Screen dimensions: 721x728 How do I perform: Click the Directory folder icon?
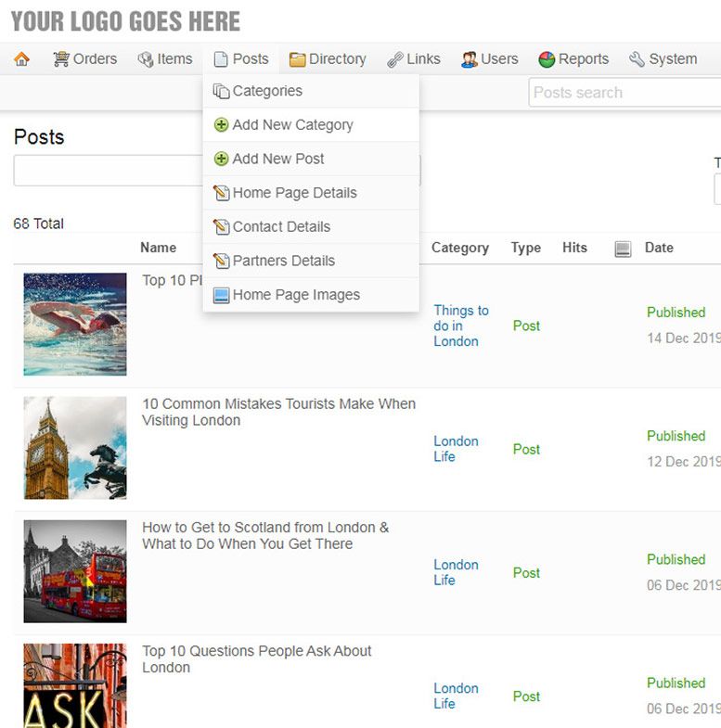[x=297, y=59]
